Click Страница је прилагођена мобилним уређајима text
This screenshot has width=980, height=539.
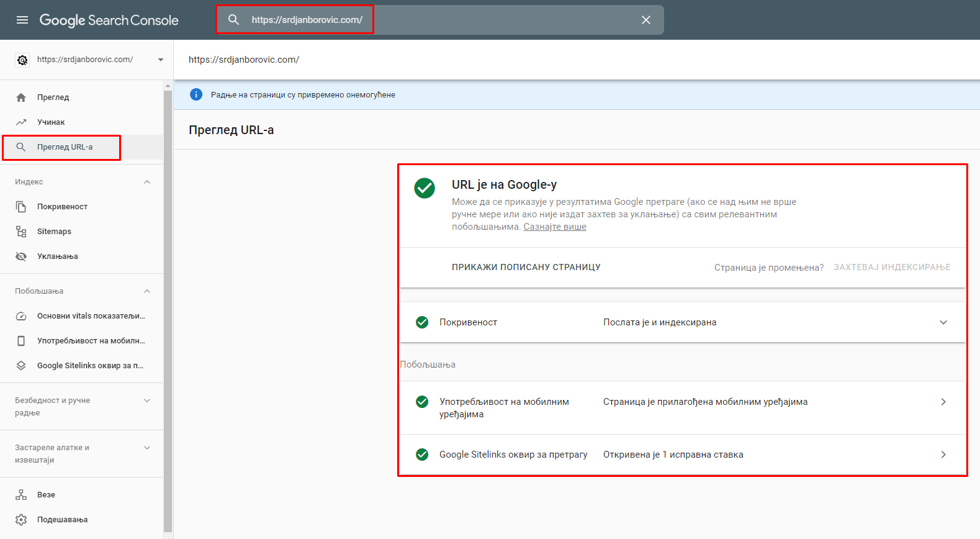[x=705, y=402]
